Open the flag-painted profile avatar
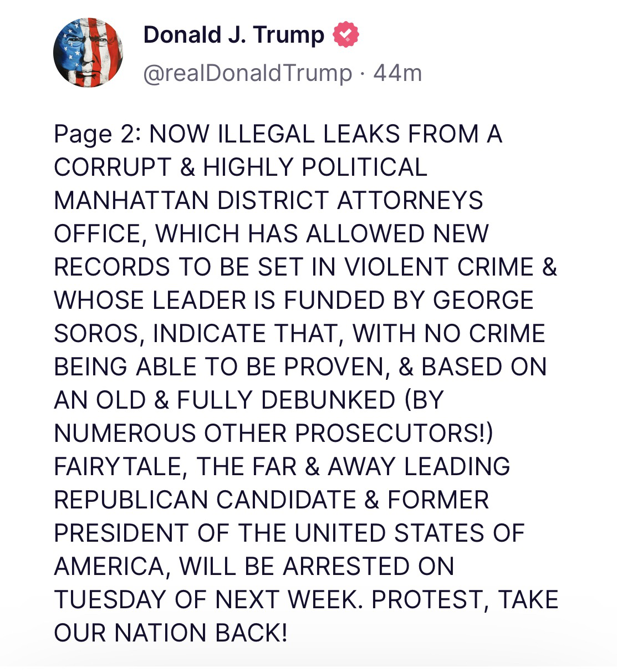This screenshot has width=617, height=672. click(x=88, y=53)
